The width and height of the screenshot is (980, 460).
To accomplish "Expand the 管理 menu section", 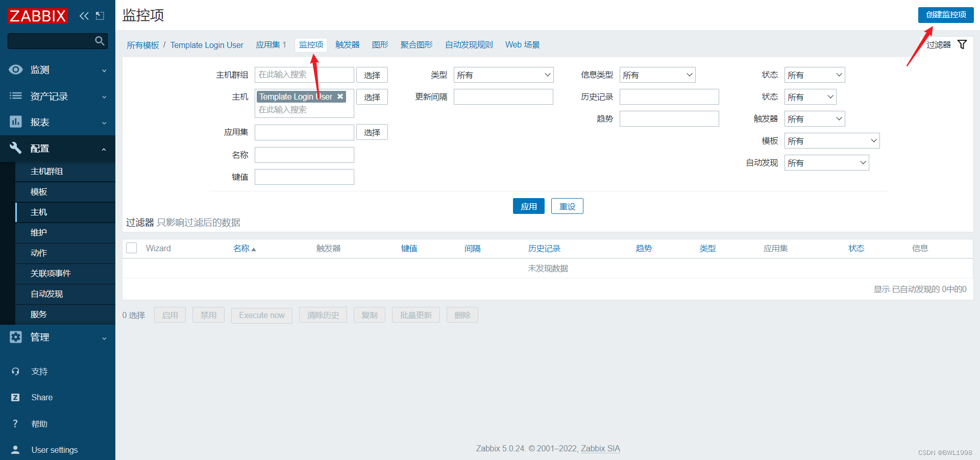I will point(104,338).
